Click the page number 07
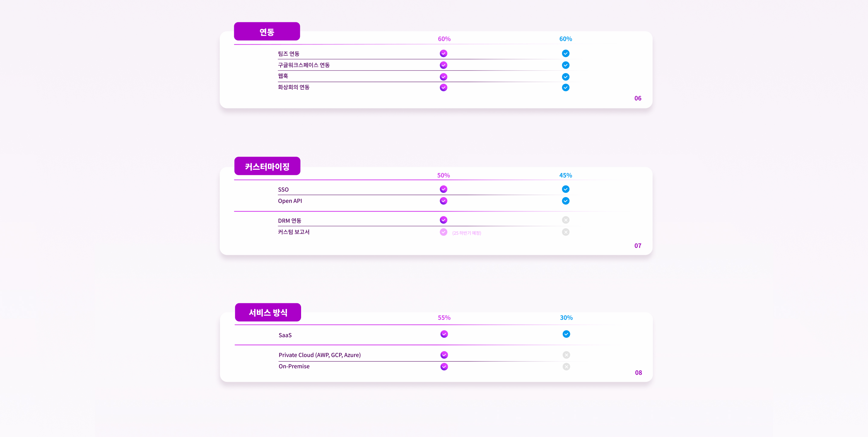Screen dimensions: 868x437 point(637,246)
